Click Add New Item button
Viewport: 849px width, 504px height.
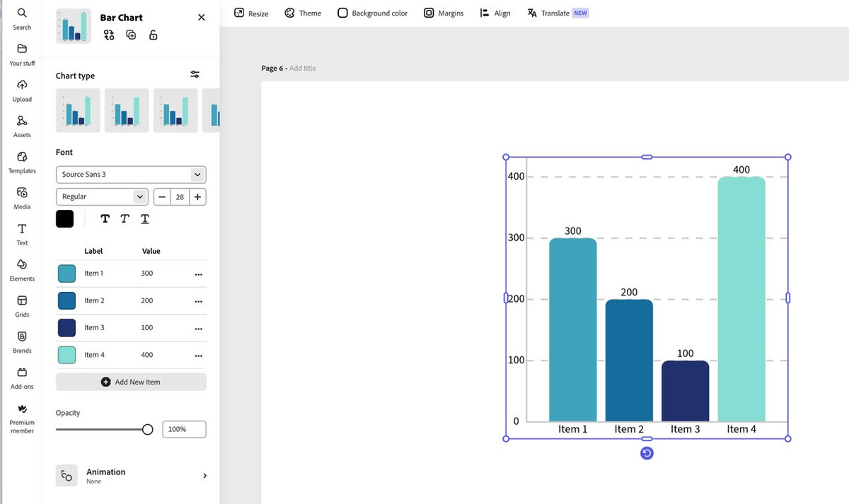[131, 382]
